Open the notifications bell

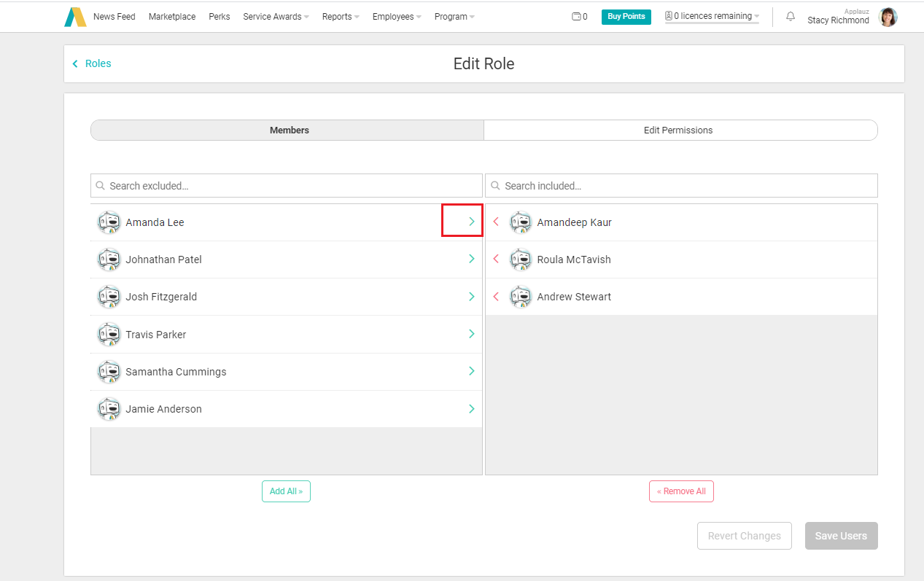point(790,17)
